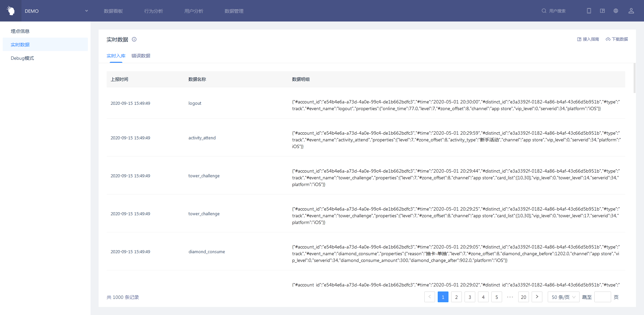644x315 pixels.
Task: Open 埋点信息 in the sidebar
Action: [x=20, y=31]
